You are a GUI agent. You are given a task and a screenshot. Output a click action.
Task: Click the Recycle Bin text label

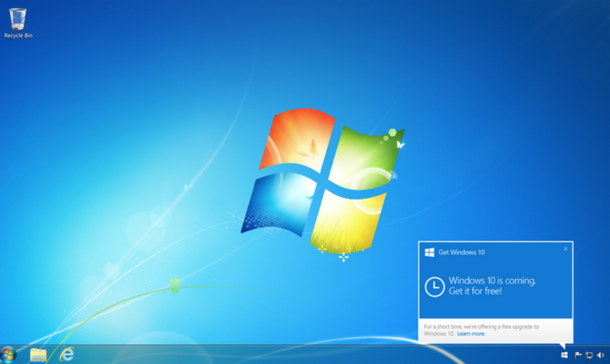pos(18,36)
